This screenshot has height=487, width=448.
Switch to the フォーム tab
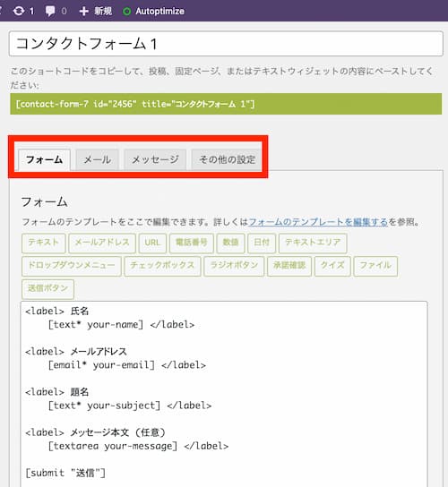(x=44, y=160)
